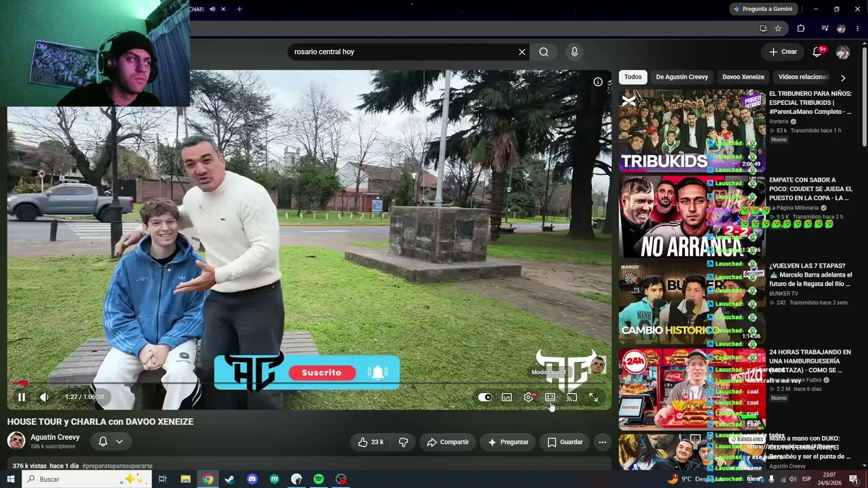Open more actions (three dots) below the video
This screenshot has width=868, height=488.
tap(602, 442)
